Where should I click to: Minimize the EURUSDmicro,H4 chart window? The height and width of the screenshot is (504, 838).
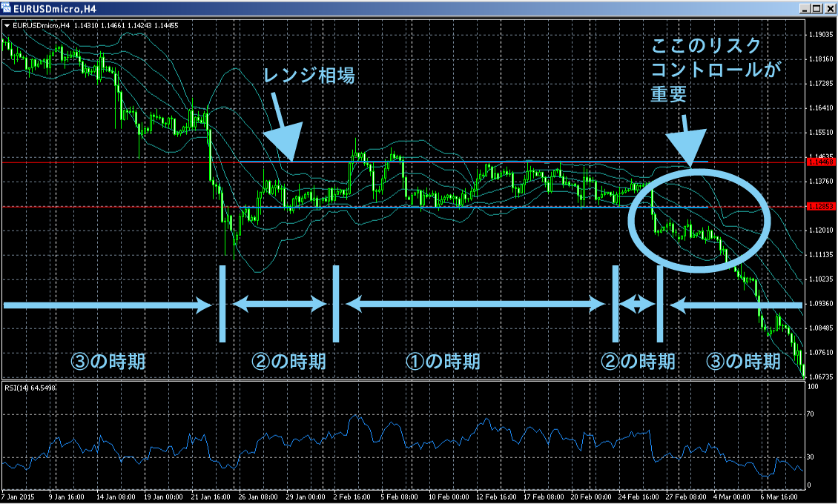[x=805, y=8]
